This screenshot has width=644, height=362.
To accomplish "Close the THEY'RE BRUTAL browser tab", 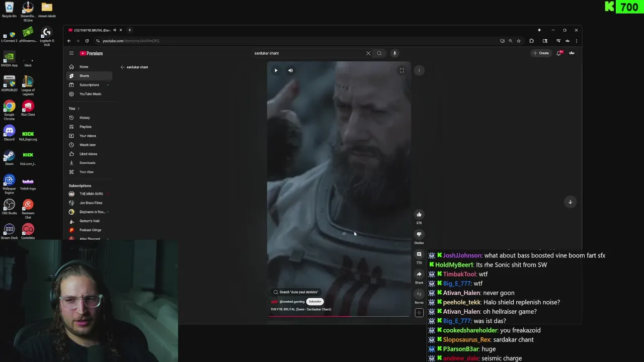I will coord(121,30).
